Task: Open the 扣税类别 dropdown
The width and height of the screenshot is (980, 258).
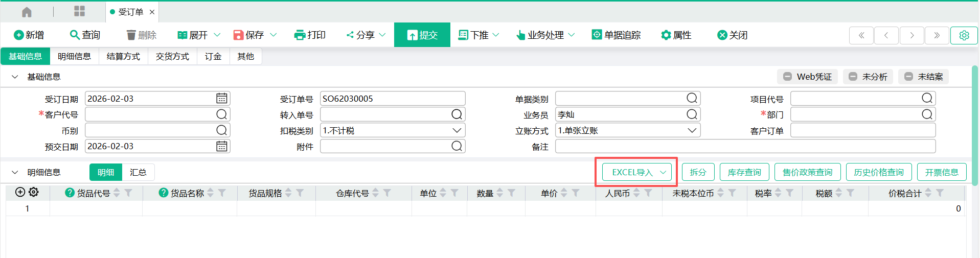Action: (457, 130)
